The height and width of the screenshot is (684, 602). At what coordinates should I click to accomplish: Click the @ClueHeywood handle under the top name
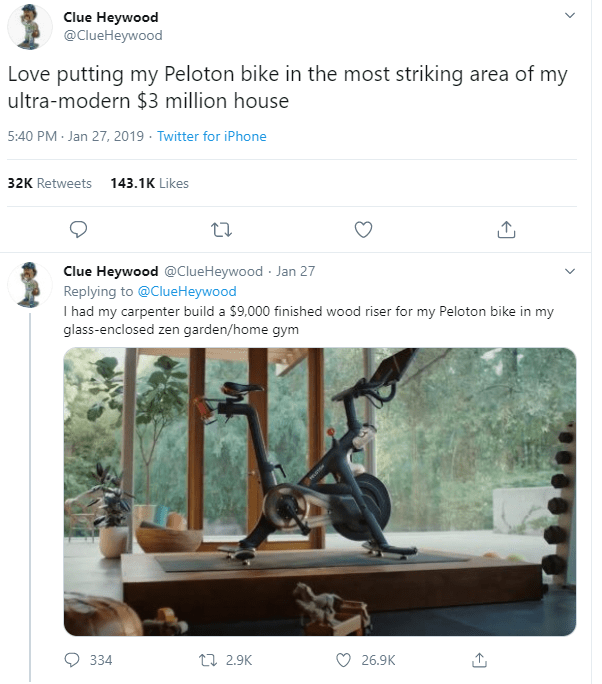[x=112, y=36]
